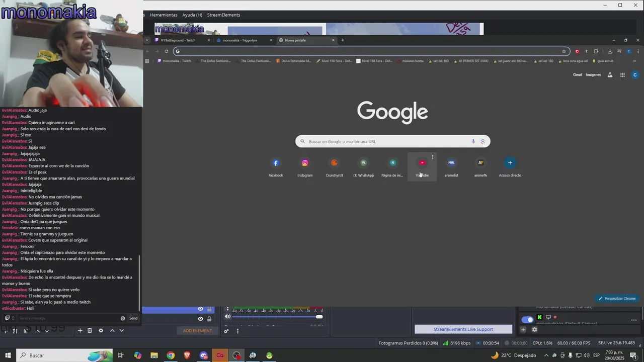Move OBS source up with arrow
This screenshot has width=644, height=362.
click(112, 330)
